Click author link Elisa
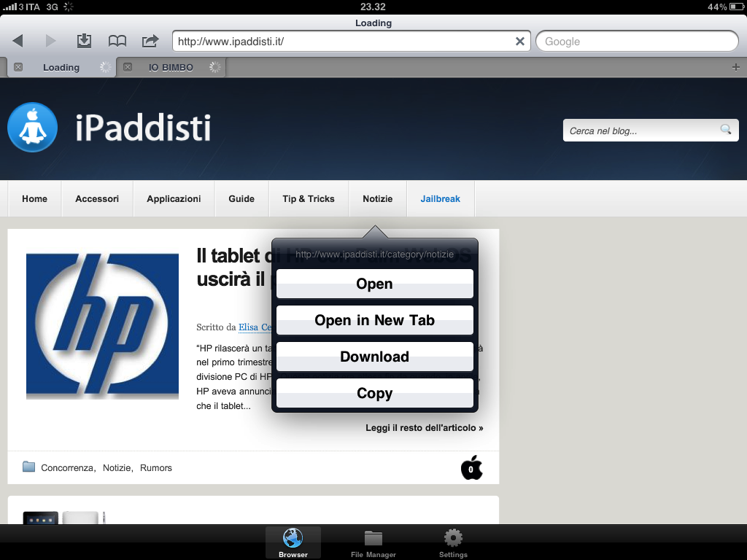747x560 pixels. coord(255,327)
